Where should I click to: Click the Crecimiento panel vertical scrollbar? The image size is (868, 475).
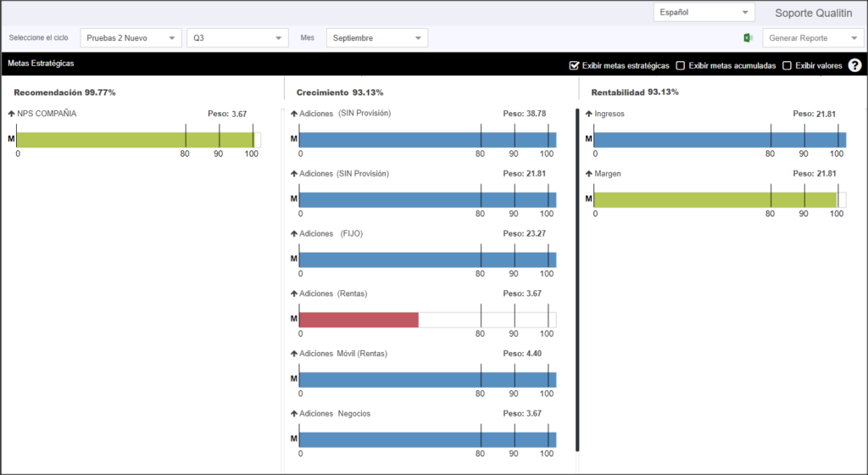click(x=577, y=280)
